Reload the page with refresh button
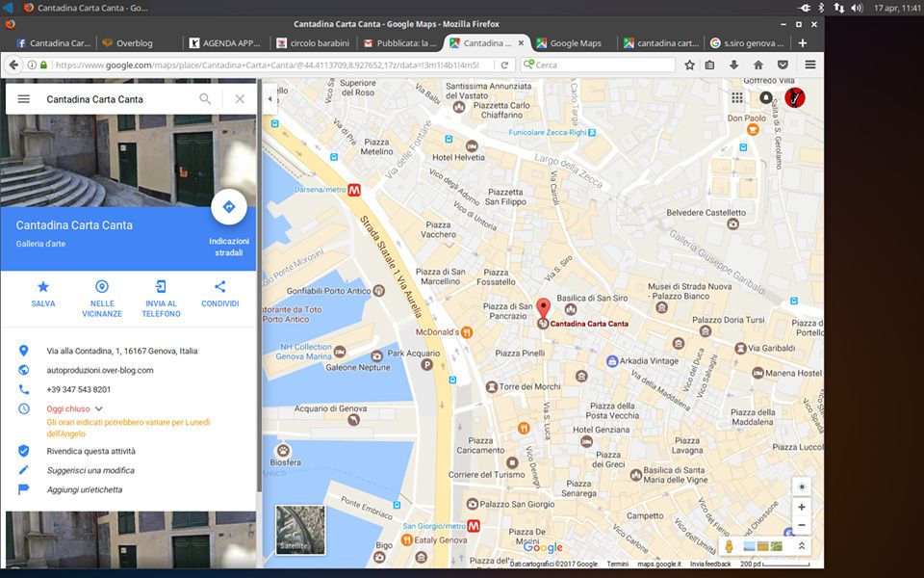Image resolution: width=924 pixels, height=578 pixels. [504, 65]
